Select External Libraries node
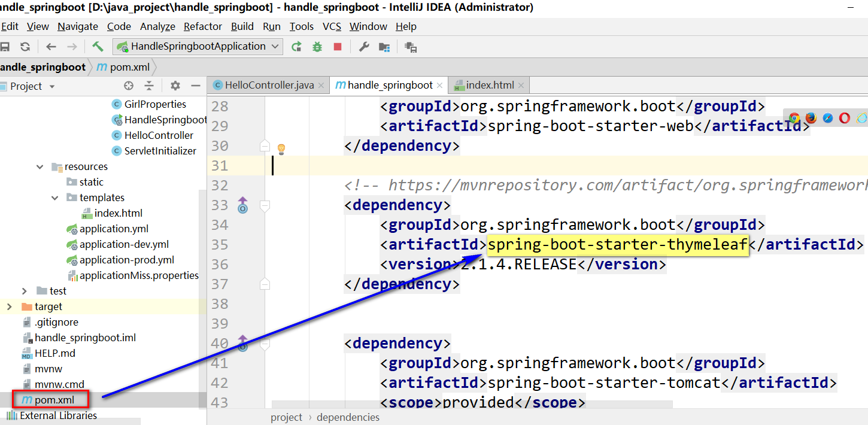Viewport: 868px width, 425px height. [x=51, y=415]
